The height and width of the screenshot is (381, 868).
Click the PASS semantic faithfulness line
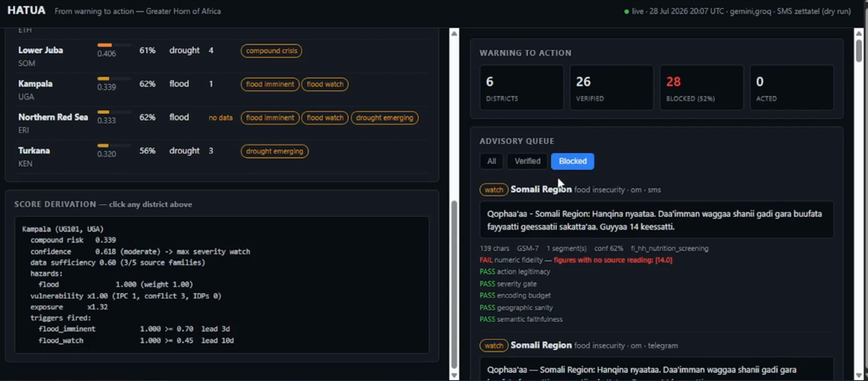point(521,319)
